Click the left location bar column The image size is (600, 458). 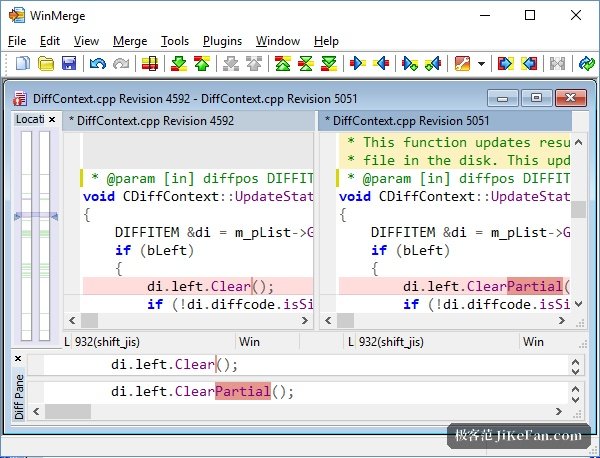coord(26,236)
